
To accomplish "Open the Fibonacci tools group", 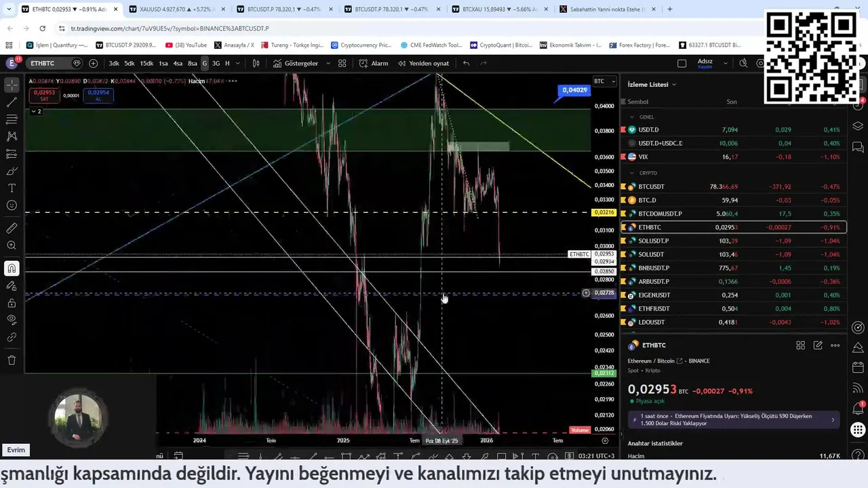I will pos(12,119).
